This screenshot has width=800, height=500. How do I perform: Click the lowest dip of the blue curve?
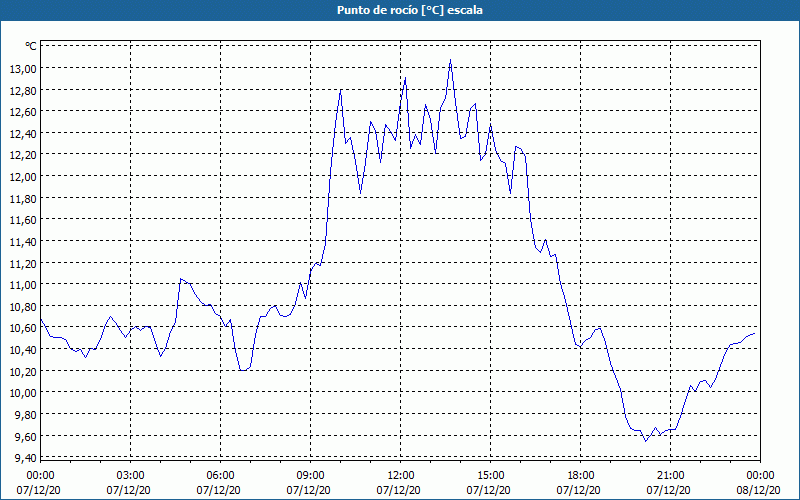pos(645,441)
